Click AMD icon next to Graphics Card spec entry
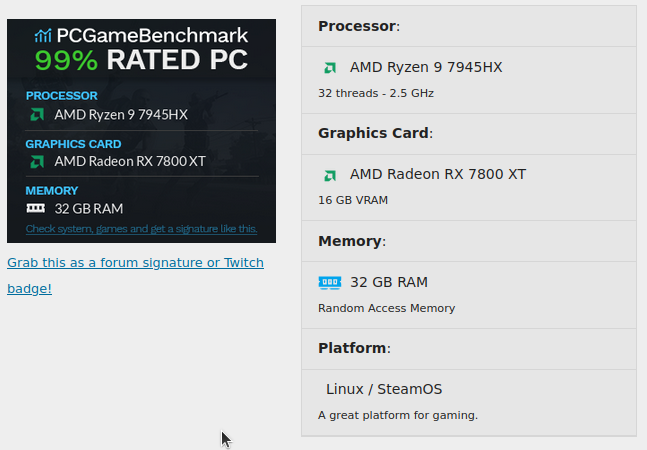647x450 pixels. tap(330, 175)
